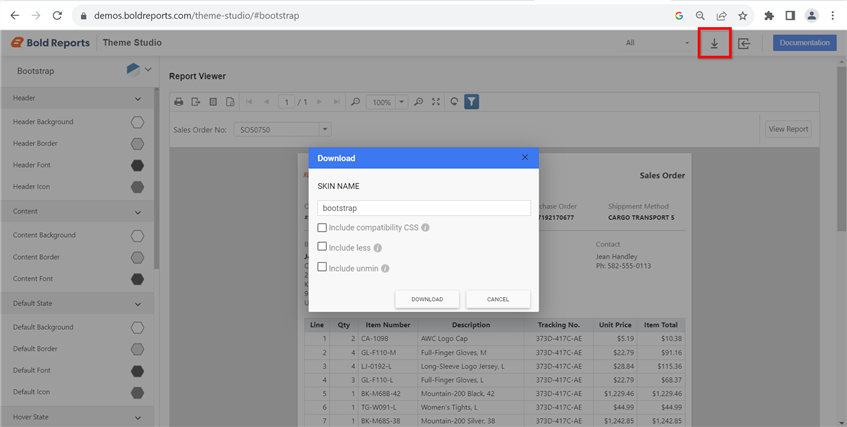Go to first page of report

(249, 102)
